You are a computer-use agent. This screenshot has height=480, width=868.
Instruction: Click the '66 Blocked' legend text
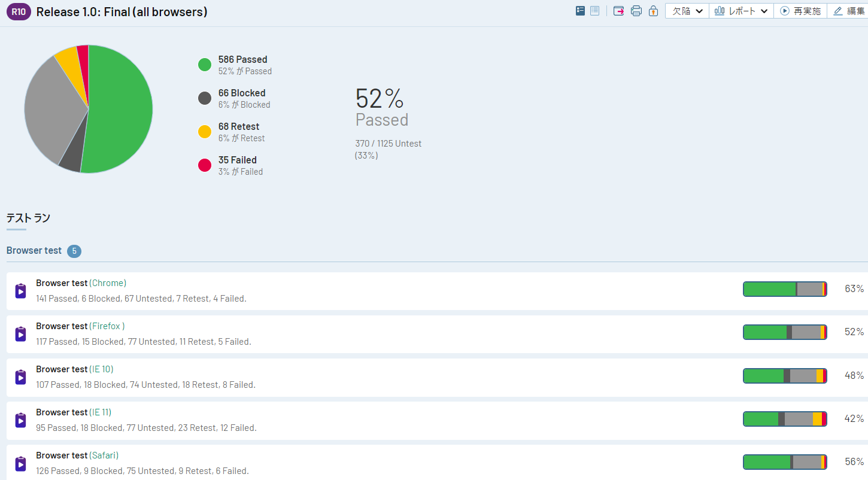click(x=242, y=93)
